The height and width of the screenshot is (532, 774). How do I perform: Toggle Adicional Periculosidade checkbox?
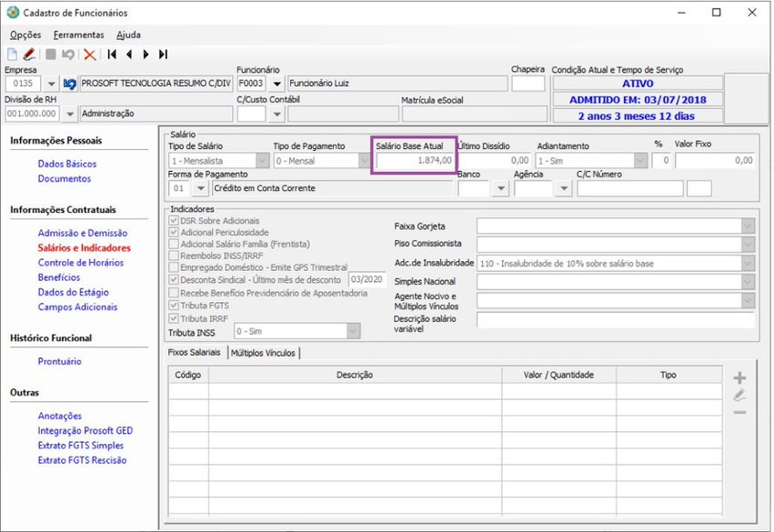point(175,233)
